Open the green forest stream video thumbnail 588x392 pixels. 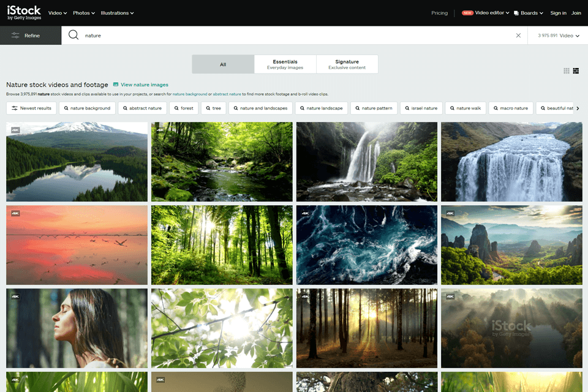coord(222,162)
